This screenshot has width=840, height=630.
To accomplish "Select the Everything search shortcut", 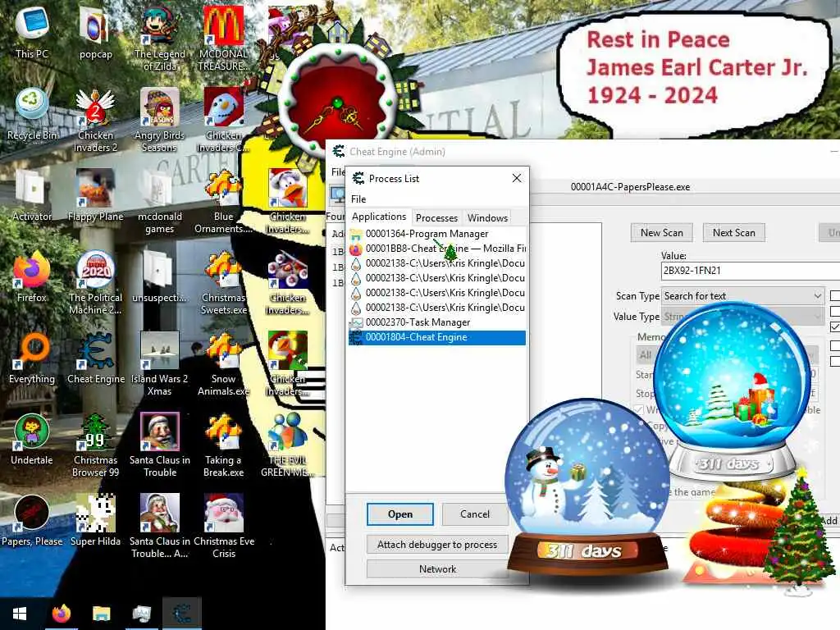I will 32,358.
